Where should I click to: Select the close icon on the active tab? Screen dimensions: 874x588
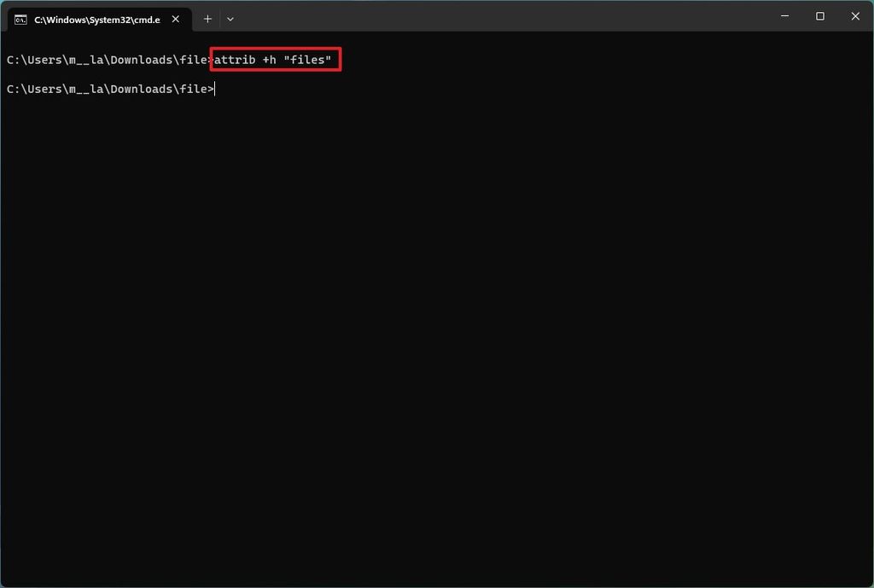[x=176, y=18]
